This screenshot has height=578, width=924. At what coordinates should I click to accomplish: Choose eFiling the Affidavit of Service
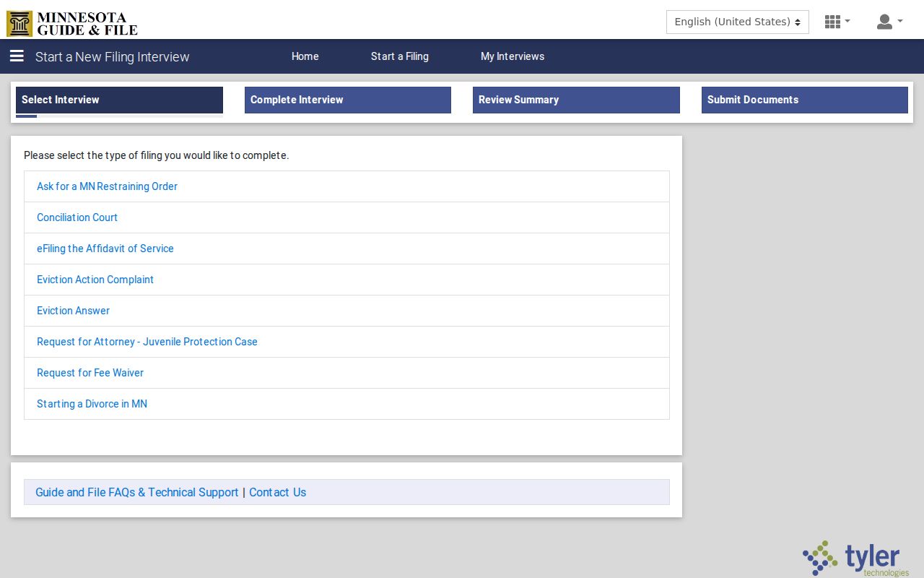point(346,249)
